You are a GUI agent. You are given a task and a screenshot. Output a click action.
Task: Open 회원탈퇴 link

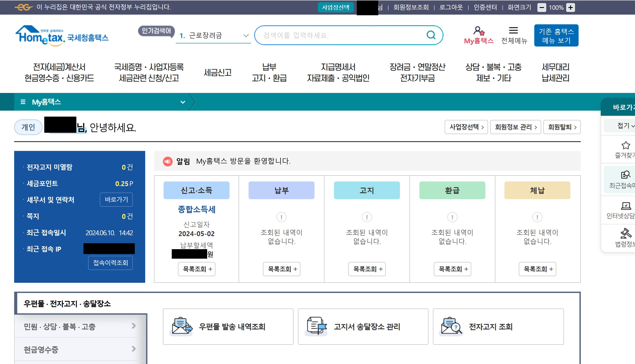click(562, 127)
